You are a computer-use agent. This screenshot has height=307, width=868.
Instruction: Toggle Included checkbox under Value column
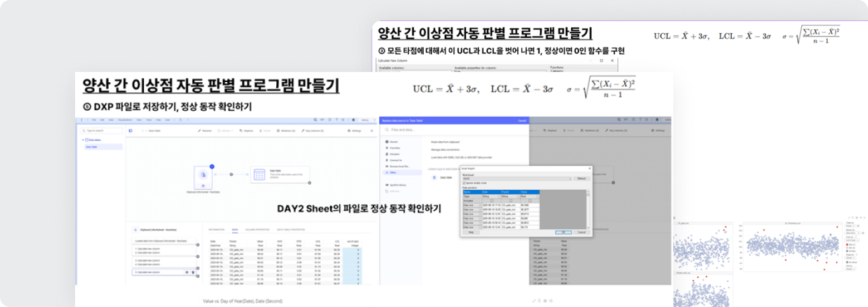[x=529, y=200]
